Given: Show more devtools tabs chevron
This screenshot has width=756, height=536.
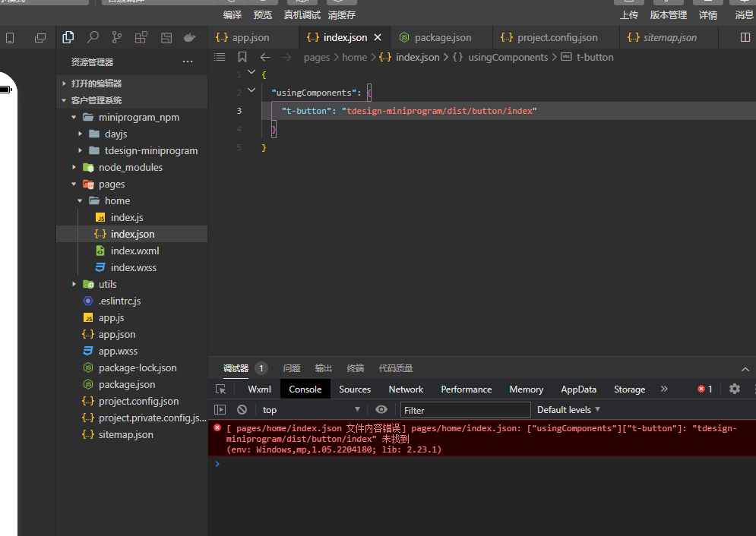Looking at the screenshot, I should click(x=664, y=389).
